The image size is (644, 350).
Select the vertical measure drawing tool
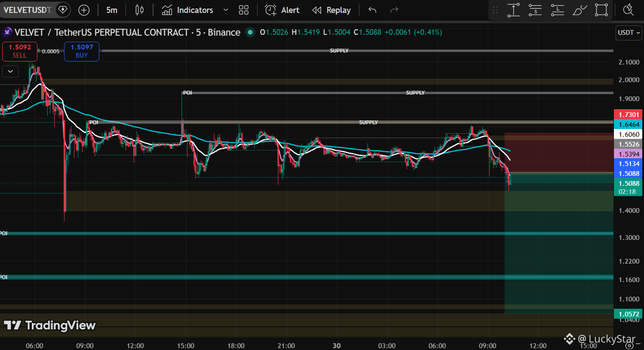pos(513,10)
